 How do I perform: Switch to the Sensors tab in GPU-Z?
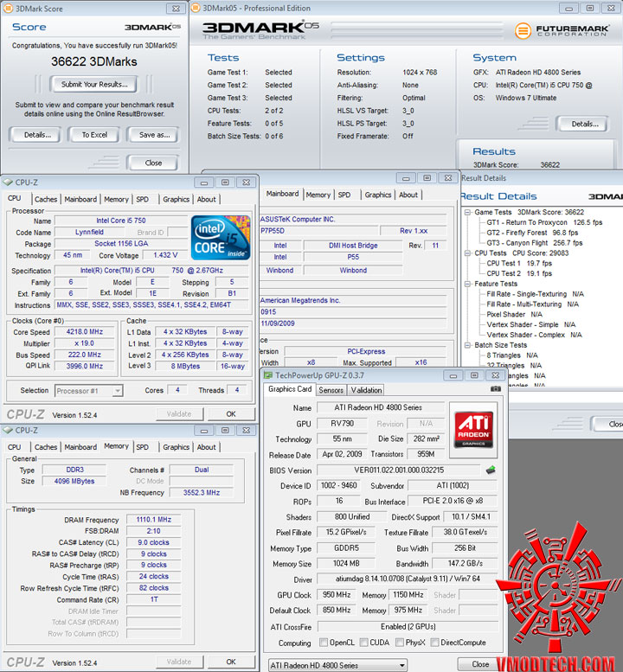(x=331, y=390)
